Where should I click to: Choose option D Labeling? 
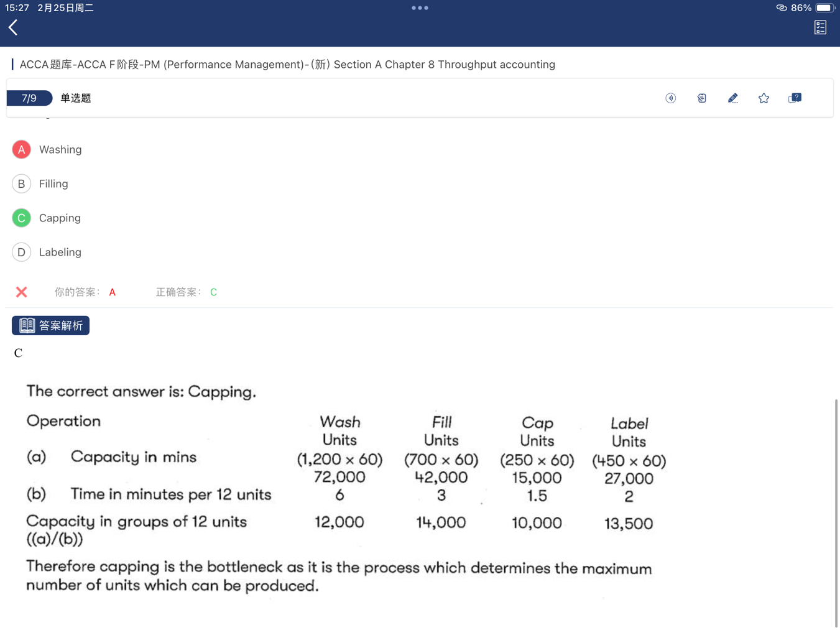click(21, 252)
